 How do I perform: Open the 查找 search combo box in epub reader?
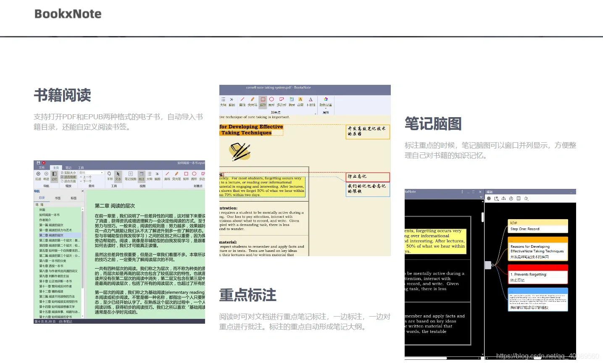pyautogui.click(x=91, y=173)
